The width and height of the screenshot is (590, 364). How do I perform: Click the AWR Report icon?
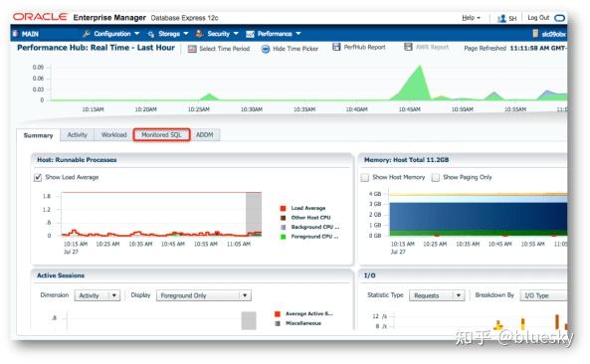[408, 47]
